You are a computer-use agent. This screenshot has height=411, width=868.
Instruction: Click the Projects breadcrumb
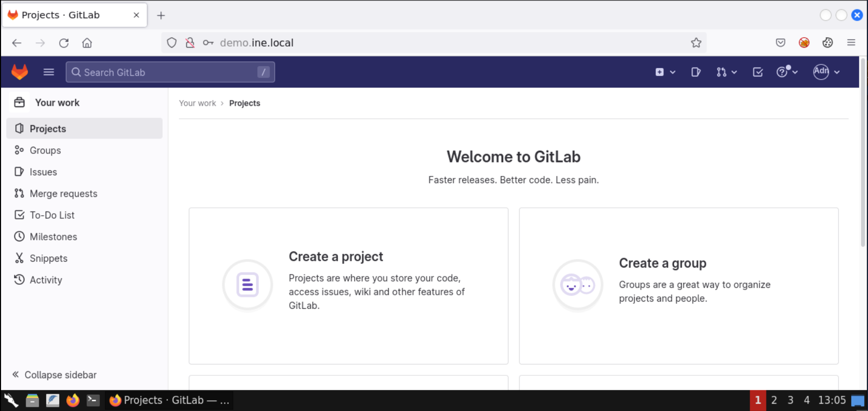(244, 103)
